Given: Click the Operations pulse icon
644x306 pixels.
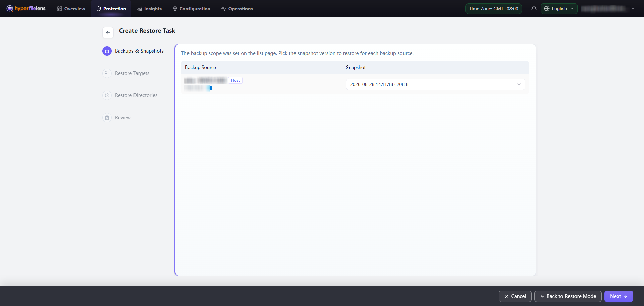Looking at the screenshot, I should pyautogui.click(x=224, y=9).
